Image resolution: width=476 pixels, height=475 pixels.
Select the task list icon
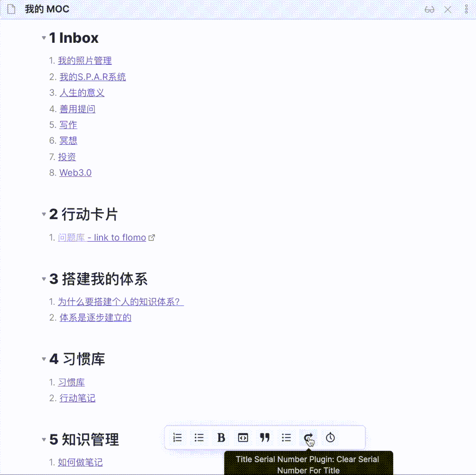tap(286, 438)
